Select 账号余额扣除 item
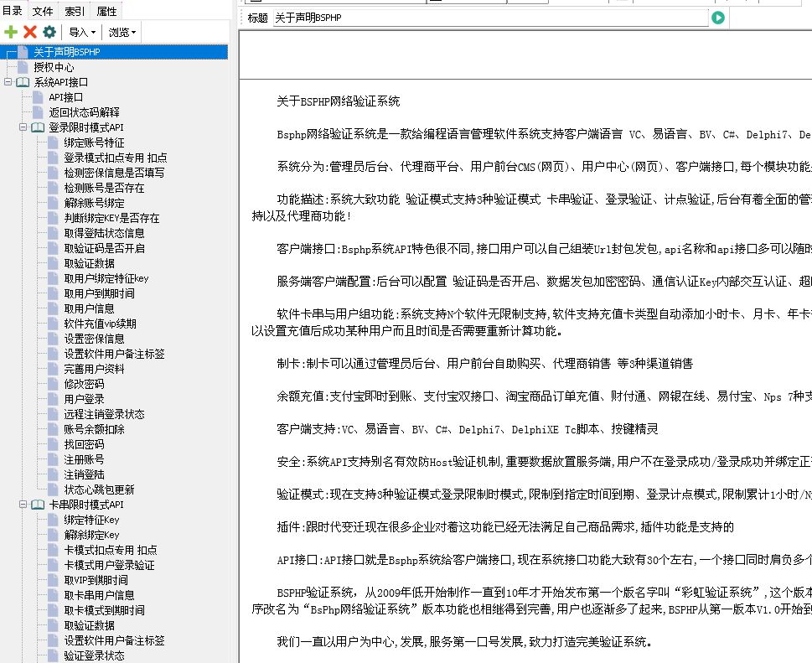 pyautogui.click(x=94, y=429)
